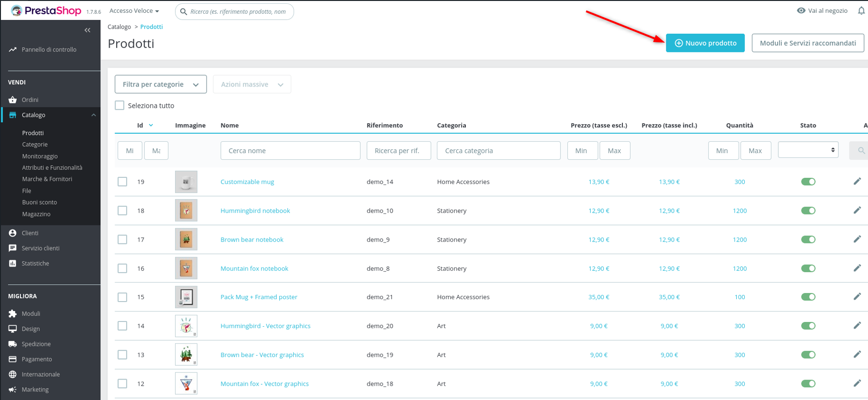Click the Design monitor icon
This screenshot has height=400, width=868.
[13, 329]
